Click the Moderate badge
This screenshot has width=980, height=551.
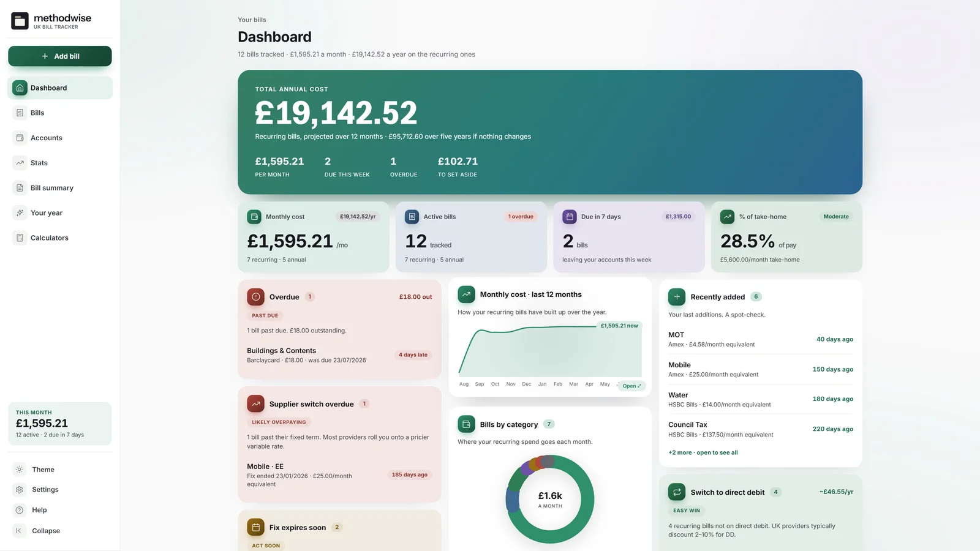coord(836,217)
